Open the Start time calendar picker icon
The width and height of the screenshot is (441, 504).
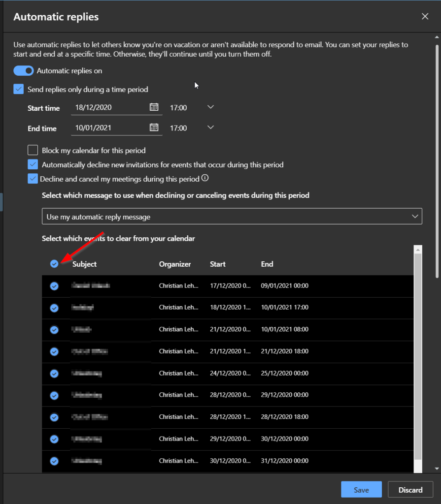[x=154, y=107]
